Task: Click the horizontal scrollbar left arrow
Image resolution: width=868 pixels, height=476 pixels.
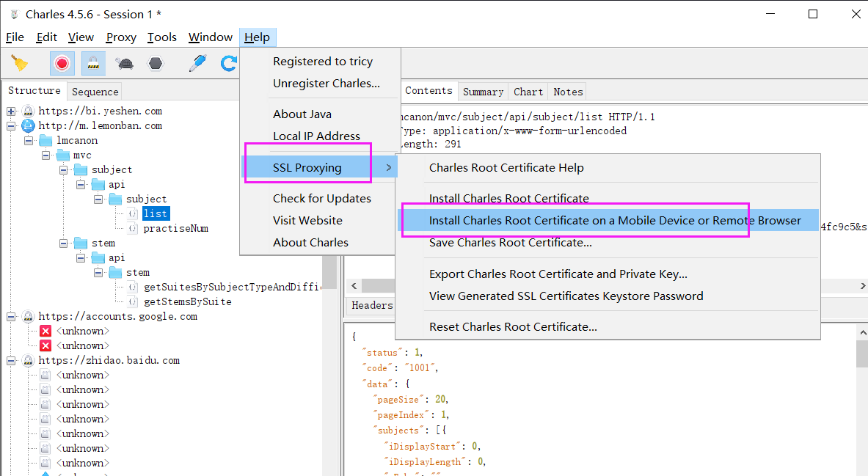Action: coord(352,285)
